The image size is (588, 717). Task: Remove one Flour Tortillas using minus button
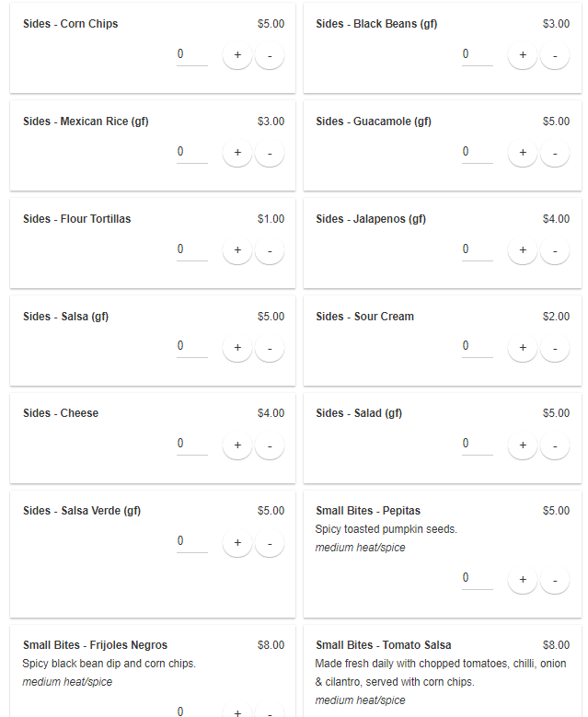pyautogui.click(x=270, y=250)
